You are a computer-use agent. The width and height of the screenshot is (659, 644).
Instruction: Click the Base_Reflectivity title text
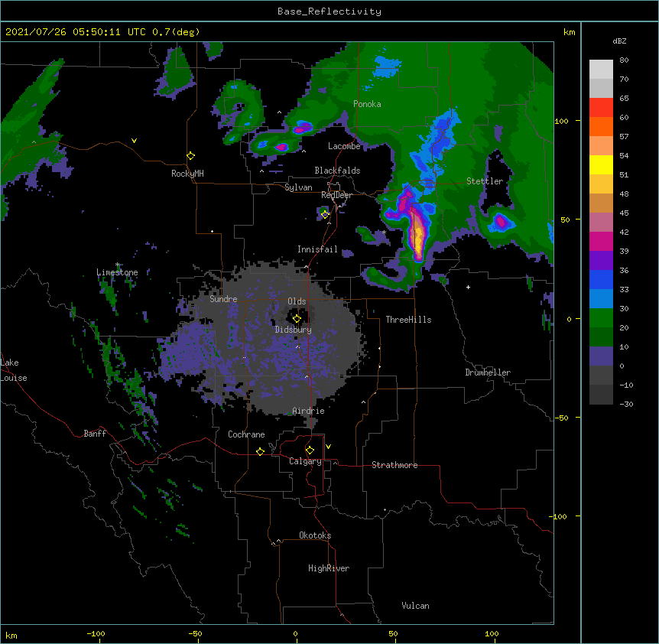click(329, 11)
